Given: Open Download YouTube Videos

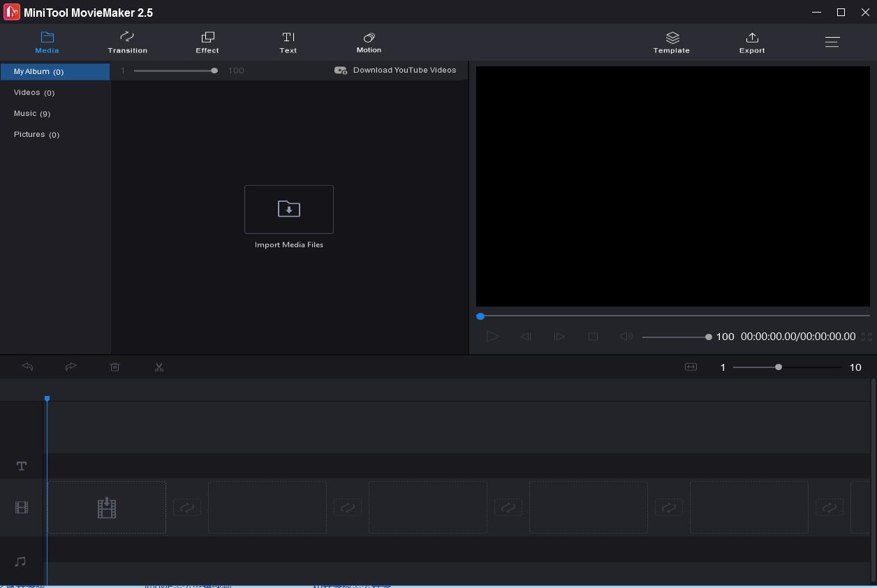Looking at the screenshot, I should [x=395, y=70].
